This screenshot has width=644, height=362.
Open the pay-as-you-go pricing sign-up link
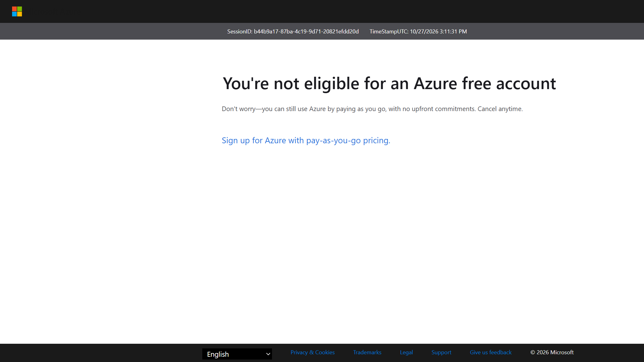tap(306, 140)
